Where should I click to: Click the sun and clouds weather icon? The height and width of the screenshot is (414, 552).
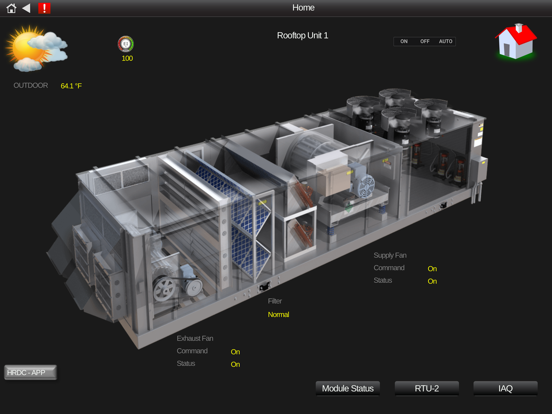[37, 49]
